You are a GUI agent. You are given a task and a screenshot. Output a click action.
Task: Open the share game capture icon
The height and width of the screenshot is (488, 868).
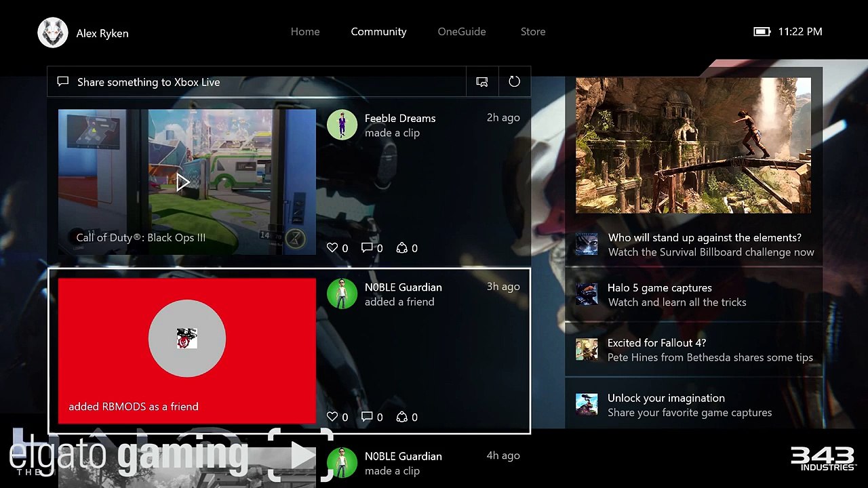tap(482, 82)
